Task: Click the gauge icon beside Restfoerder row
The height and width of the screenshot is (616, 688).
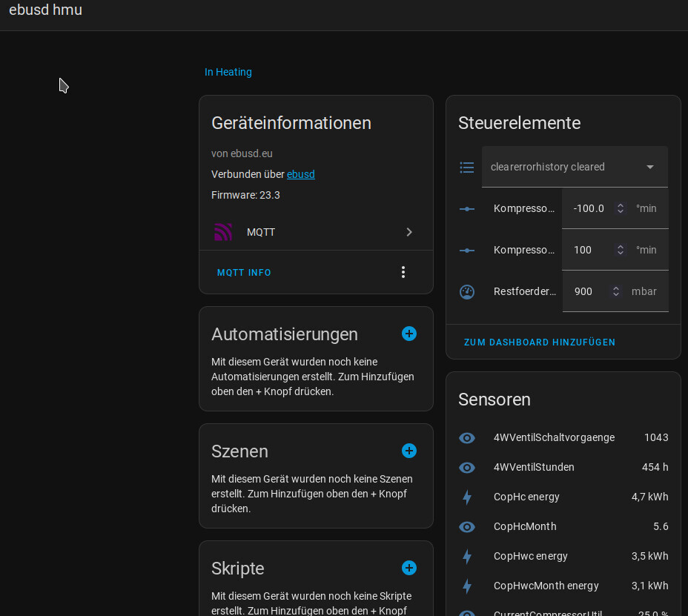Action: (x=467, y=291)
